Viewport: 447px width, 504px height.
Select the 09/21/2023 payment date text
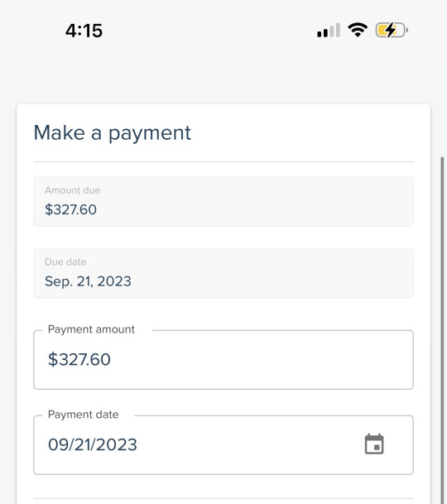[93, 444]
